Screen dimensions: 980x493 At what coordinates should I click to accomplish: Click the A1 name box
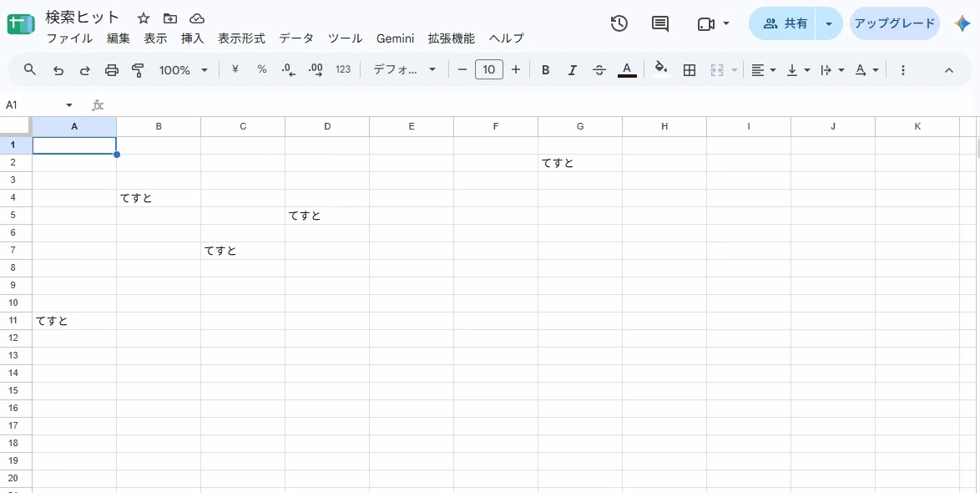[38, 105]
